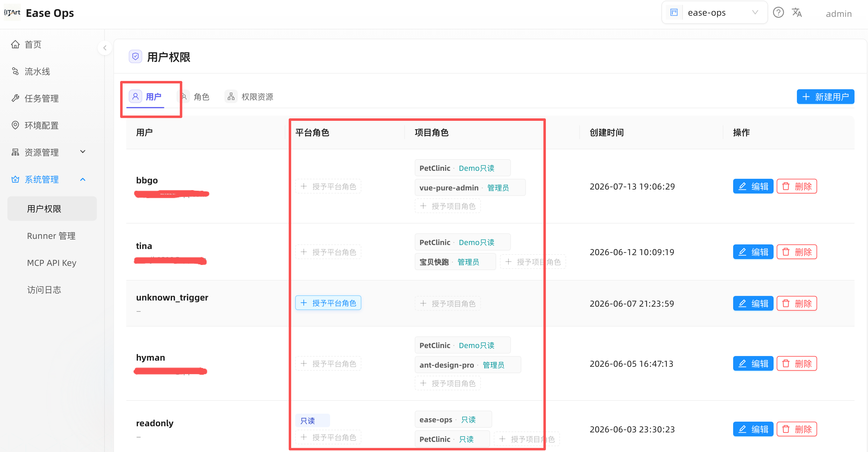Open the language translation icon

tap(797, 13)
